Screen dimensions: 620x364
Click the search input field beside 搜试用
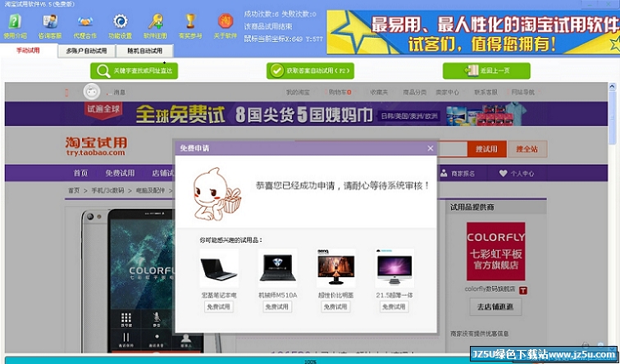pos(452,149)
